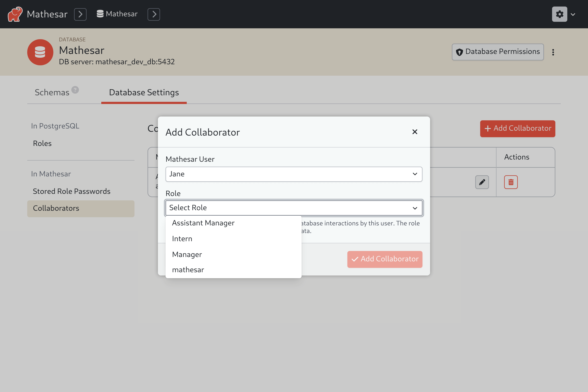Switch to the Schemas tab
Screen dimensions: 588x392
pos(52,92)
